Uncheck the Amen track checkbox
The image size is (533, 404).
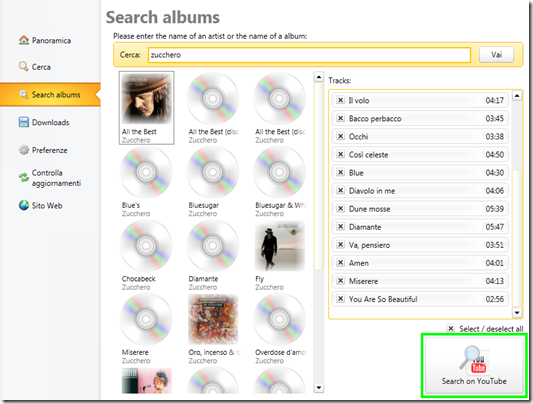[340, 263]
